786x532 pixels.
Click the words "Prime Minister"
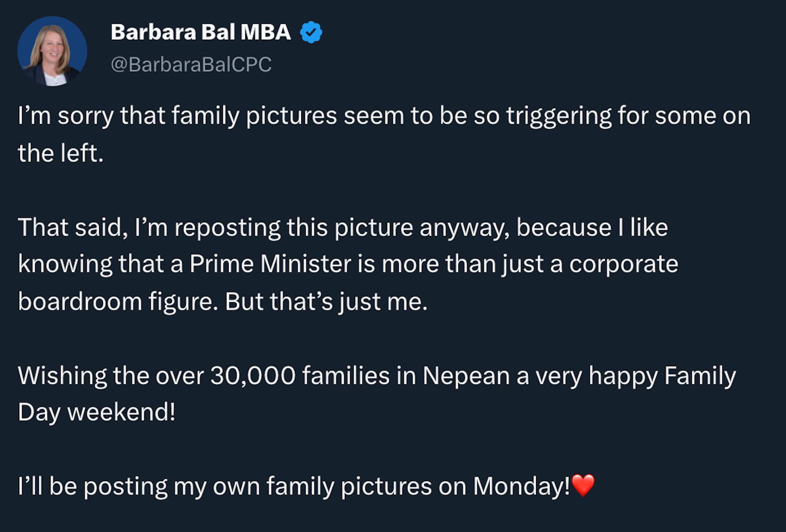[270, 264]
